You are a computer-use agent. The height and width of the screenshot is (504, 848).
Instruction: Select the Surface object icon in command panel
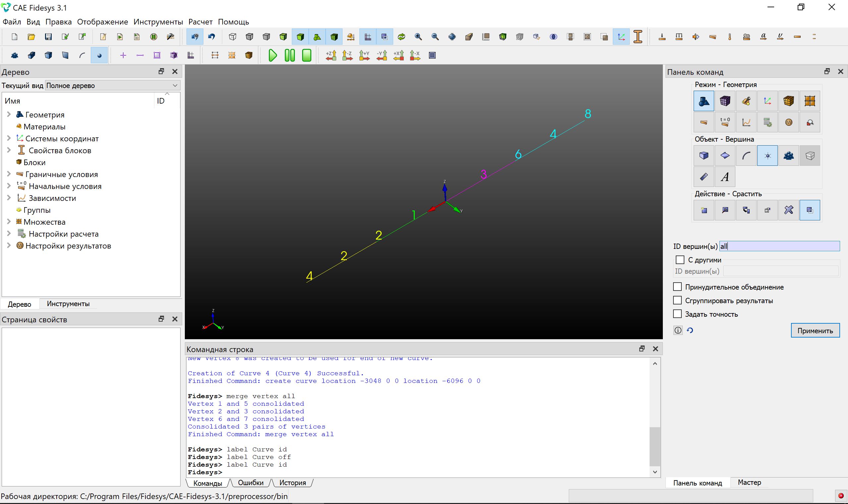point(725,156)
